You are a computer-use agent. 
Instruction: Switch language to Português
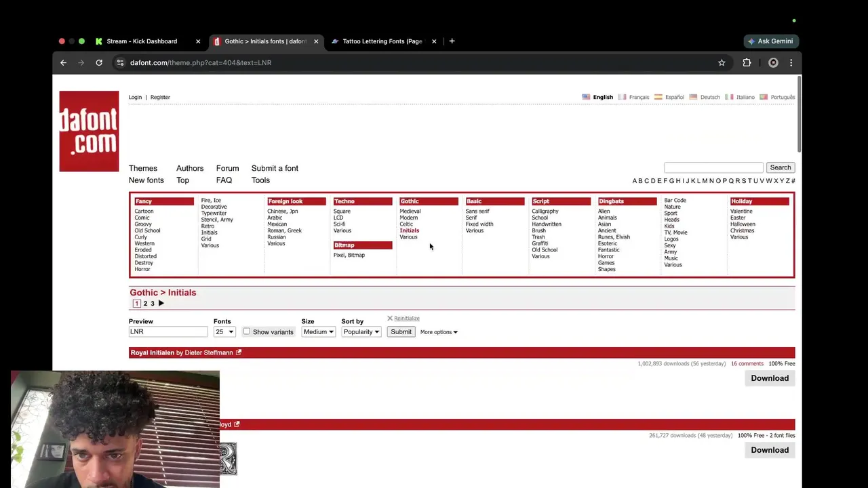click(x=782, y=97)
